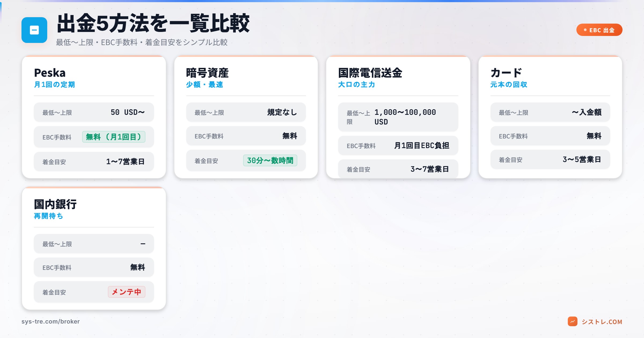The width and height of the screenshot is (644, 338).
Task: Click the orange EBC 出金 badge
Action: [x=599, y=30]
